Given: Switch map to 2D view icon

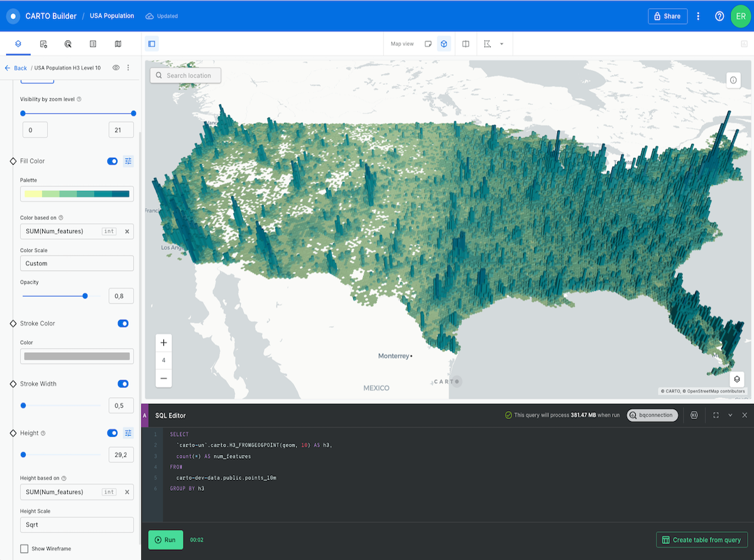Looking at the screenshot, I should [x=430, y=44].
